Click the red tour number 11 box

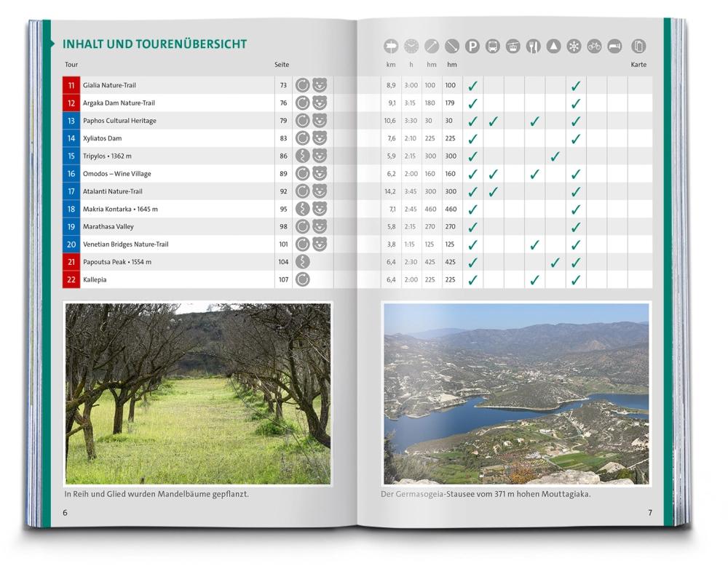coord(71,85)
